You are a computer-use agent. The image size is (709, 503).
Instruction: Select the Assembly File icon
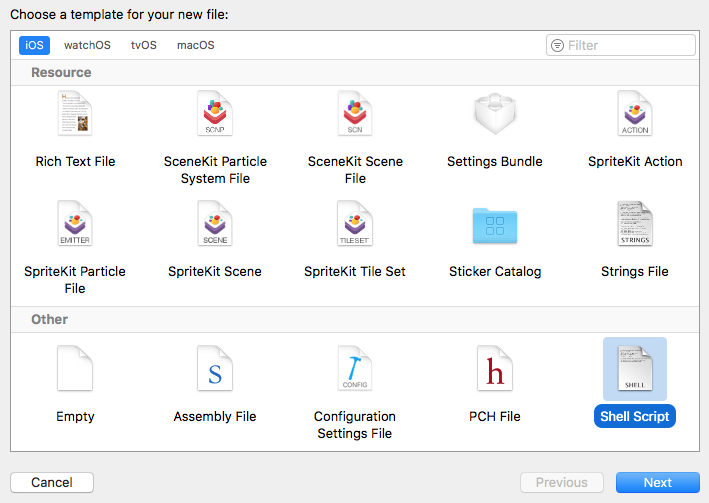(x=215, y=369)
